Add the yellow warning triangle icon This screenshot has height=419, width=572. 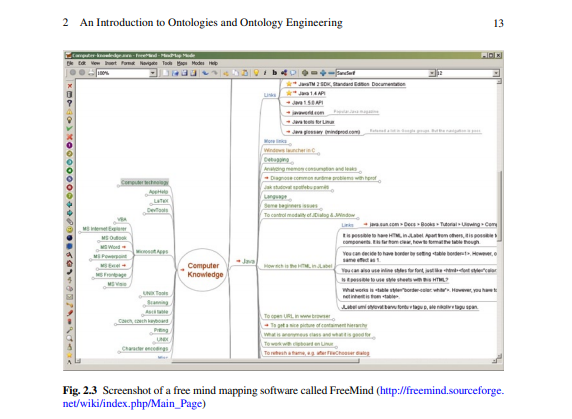[69, 112]
